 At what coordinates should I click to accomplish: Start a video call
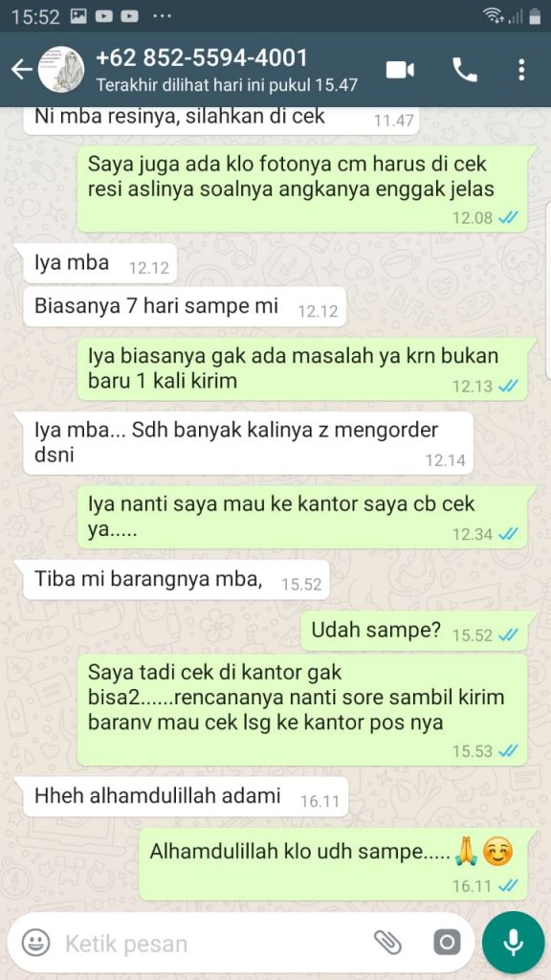400,70
